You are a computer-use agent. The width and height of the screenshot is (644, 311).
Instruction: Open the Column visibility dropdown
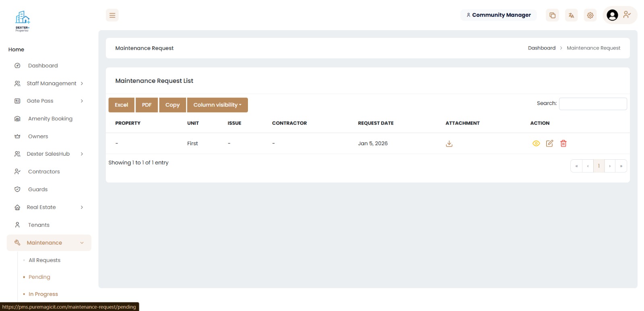coord(217,105)
